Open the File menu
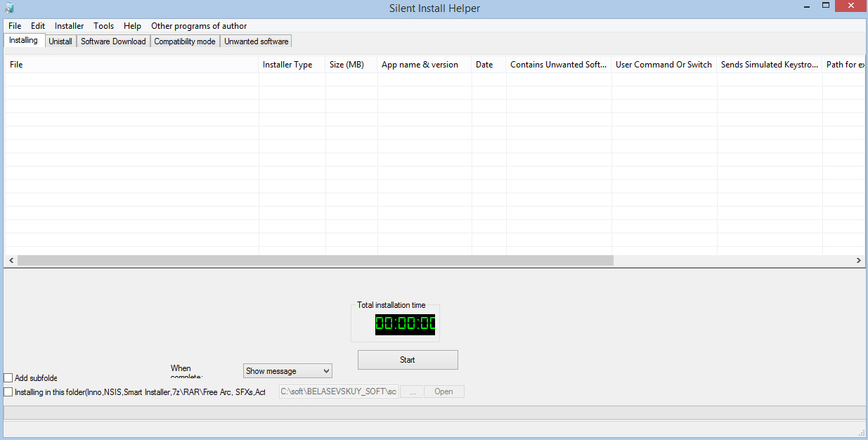 tap(15, 26)
